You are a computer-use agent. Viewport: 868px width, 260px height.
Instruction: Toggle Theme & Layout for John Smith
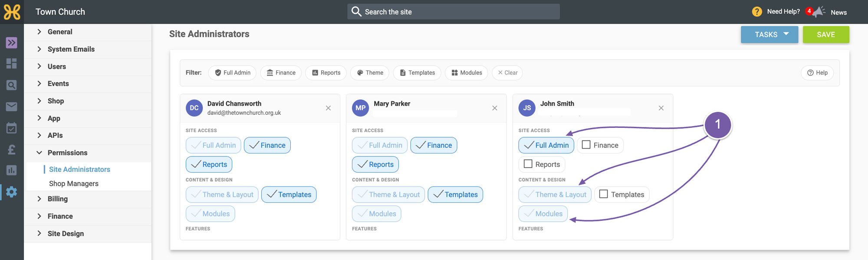pos(555,194)
